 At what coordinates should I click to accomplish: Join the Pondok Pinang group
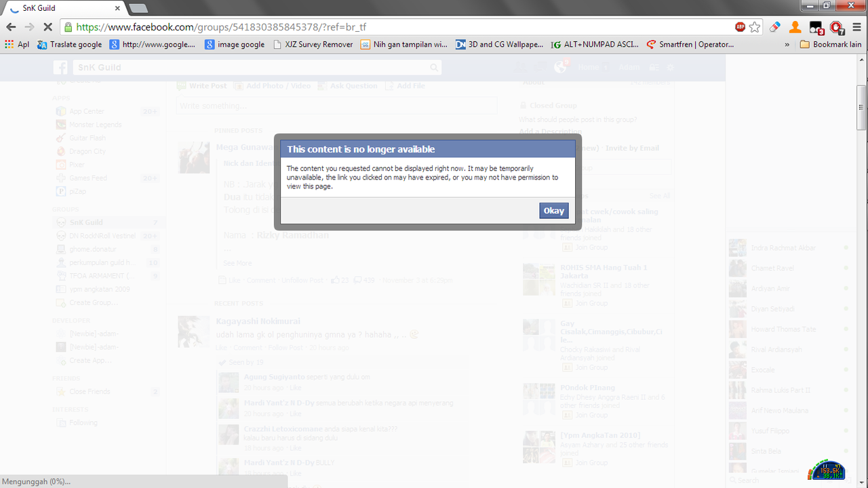[586, 415]
